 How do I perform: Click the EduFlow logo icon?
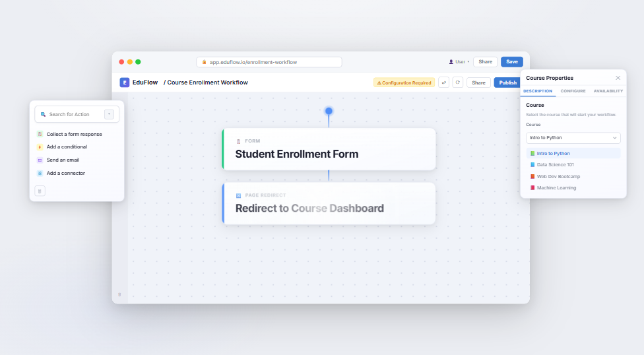pos(125,82)
